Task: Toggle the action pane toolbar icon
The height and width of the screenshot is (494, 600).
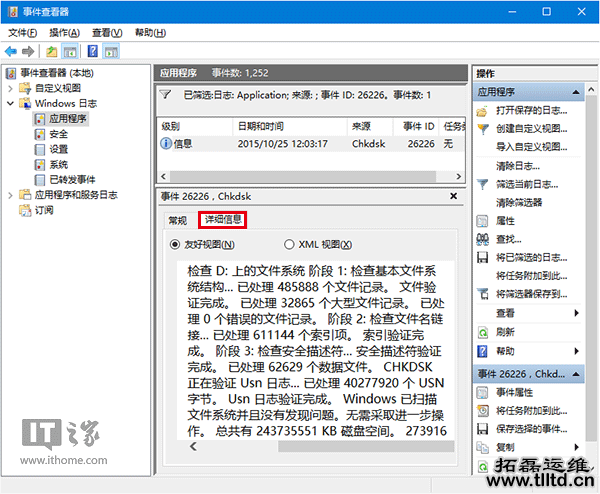Action: pyautogui.click(x=111, y=51)
